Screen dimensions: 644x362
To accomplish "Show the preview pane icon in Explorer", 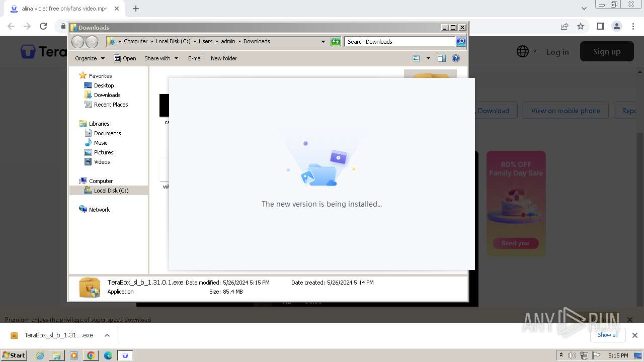I will 442,58.
